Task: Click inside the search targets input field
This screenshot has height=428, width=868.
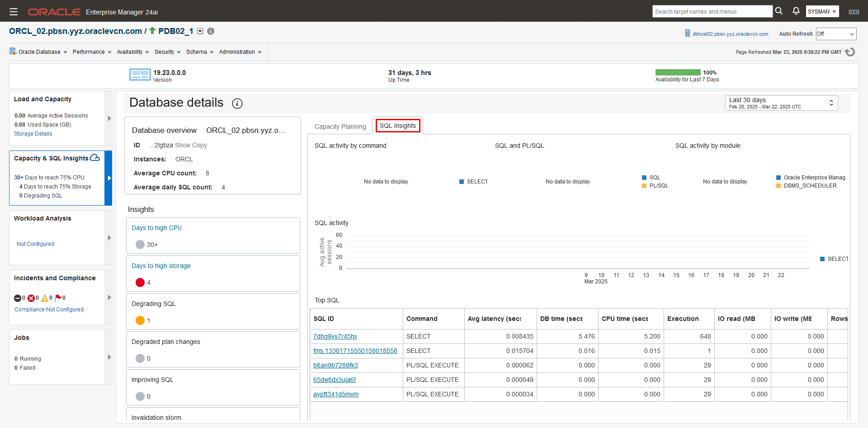Action: pos(712,11)
